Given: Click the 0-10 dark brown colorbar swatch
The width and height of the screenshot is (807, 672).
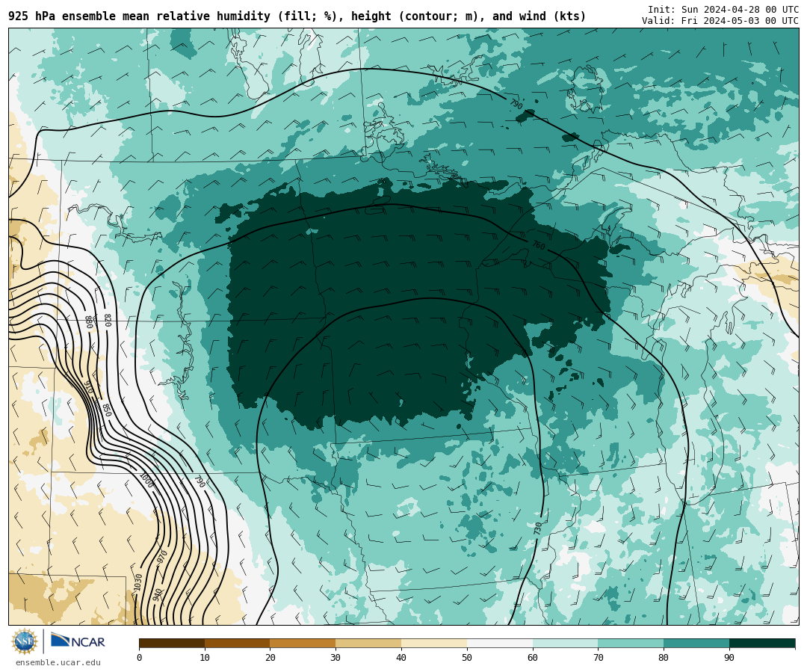Looking at the screenshot, I should click(172, 643).
